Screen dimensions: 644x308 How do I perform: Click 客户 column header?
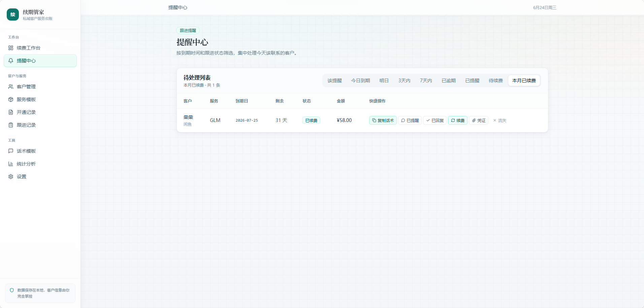click(188, 101)
